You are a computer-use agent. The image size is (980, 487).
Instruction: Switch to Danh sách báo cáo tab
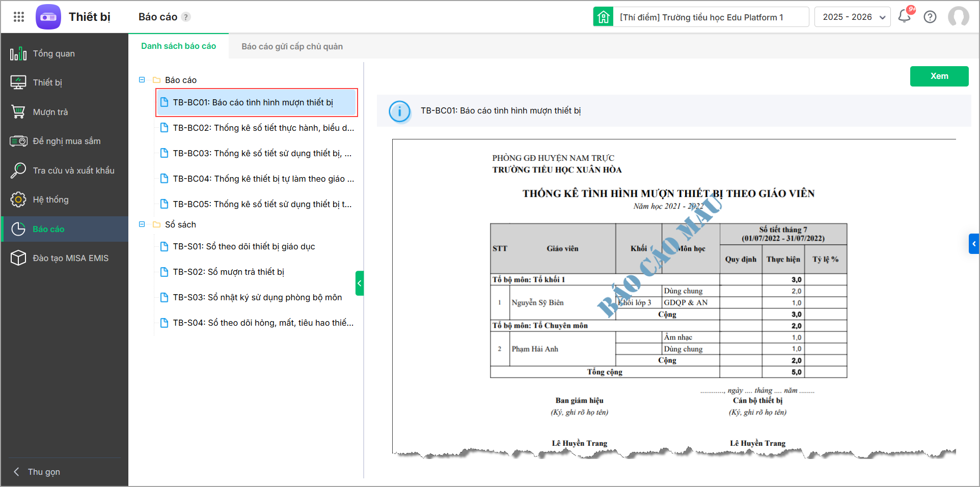178,46
